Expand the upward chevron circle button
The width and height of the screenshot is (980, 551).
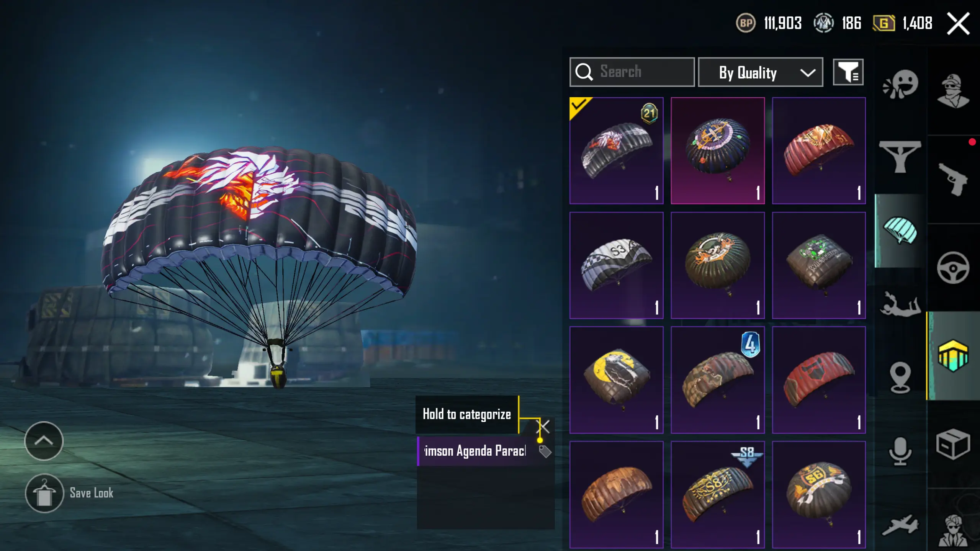(x=44, y=441)
